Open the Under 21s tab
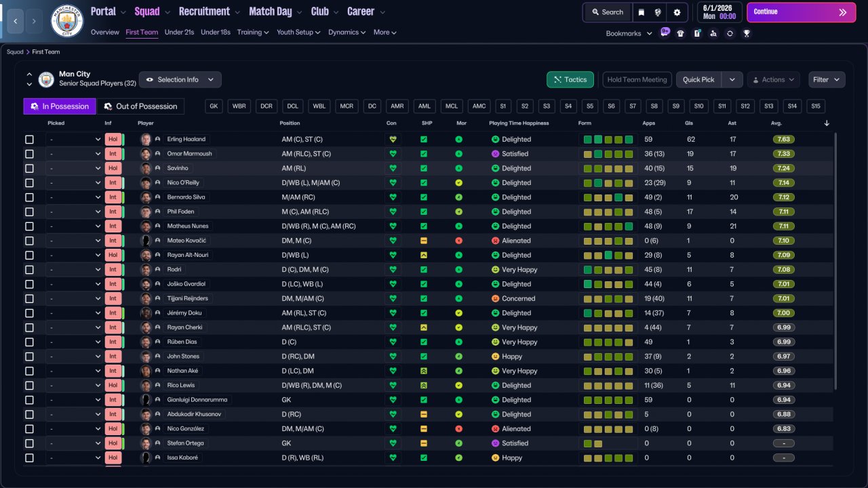The image size is (868, 488). click(x=179, y=32)
